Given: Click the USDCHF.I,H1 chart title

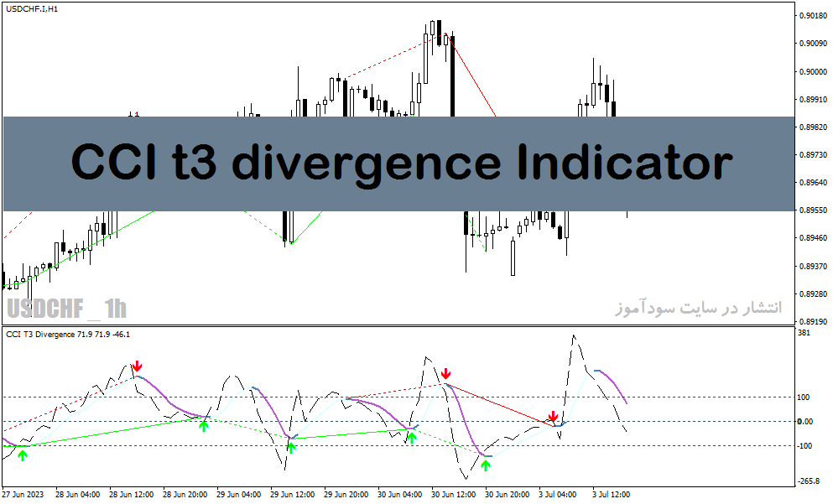Looking at the screenshot, I should [32, 9].
